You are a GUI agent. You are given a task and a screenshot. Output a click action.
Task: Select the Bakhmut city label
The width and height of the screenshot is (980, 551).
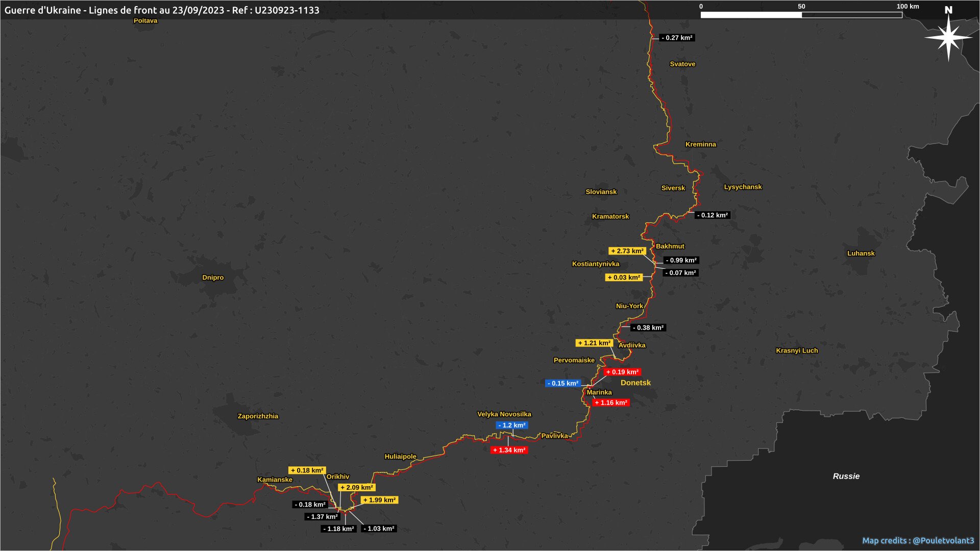click(x=670, y=246)
